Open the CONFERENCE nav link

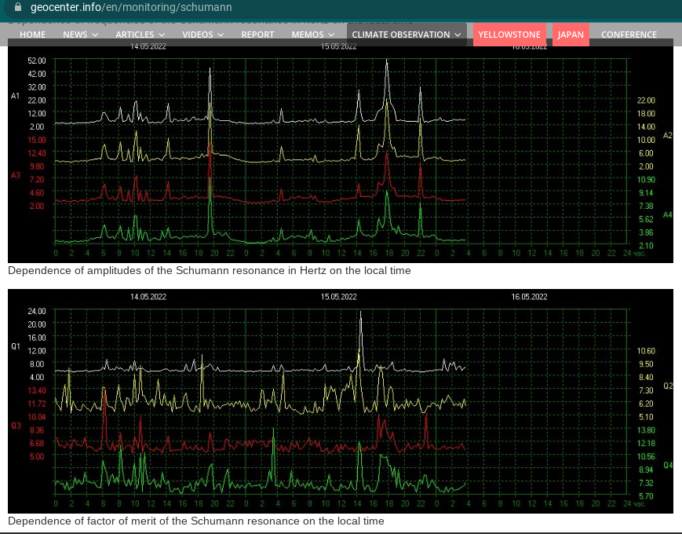(x=629, y=35)
